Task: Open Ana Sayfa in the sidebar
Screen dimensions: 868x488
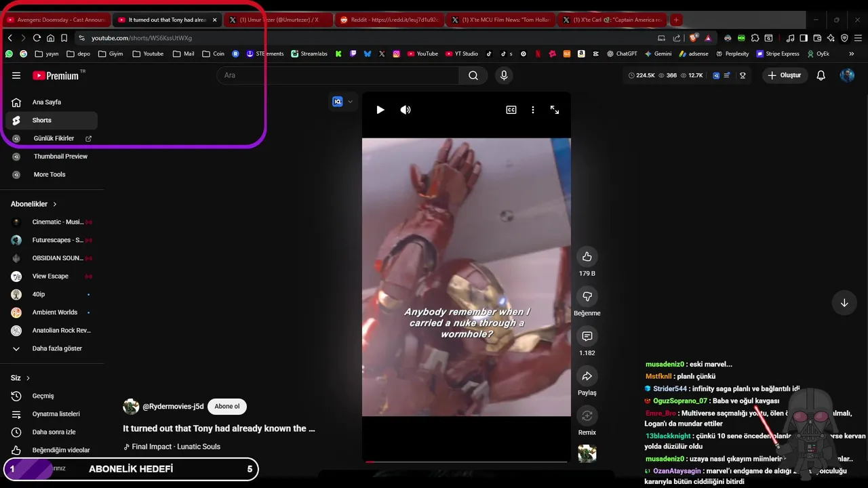Action: click(52, 102)
